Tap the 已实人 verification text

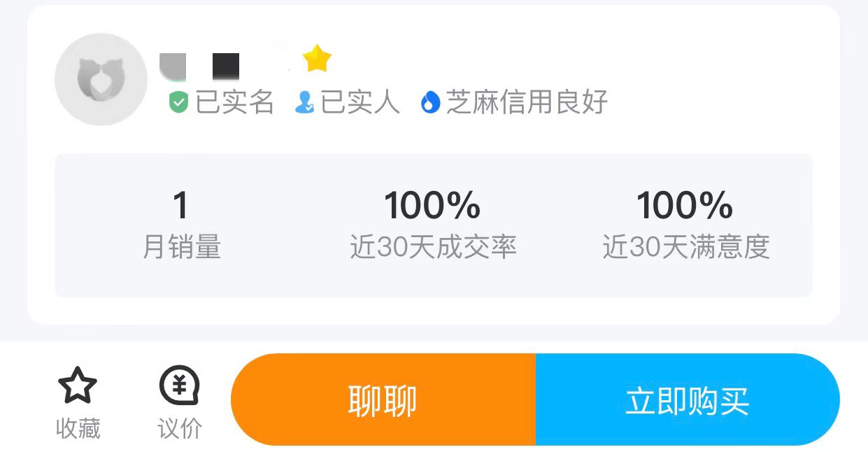point(360,102)
